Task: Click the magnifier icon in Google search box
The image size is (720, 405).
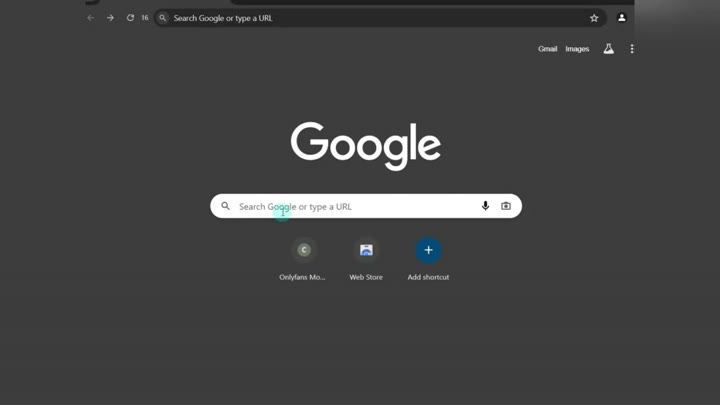Action: [x=226, y=206]
